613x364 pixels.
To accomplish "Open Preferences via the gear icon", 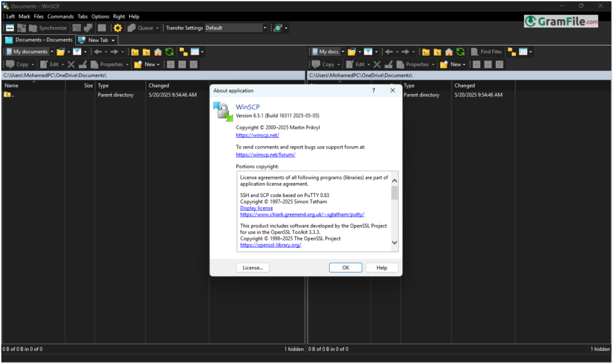I will 118,28.
